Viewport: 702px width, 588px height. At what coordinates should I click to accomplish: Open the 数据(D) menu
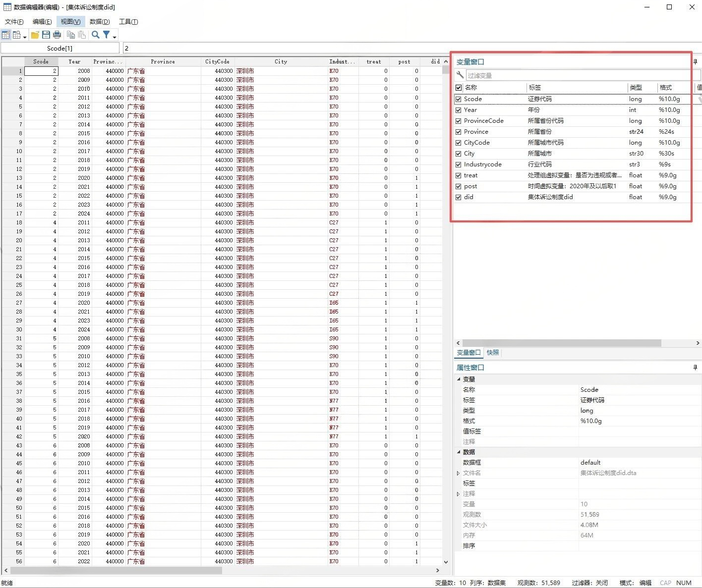click(100, 22)
